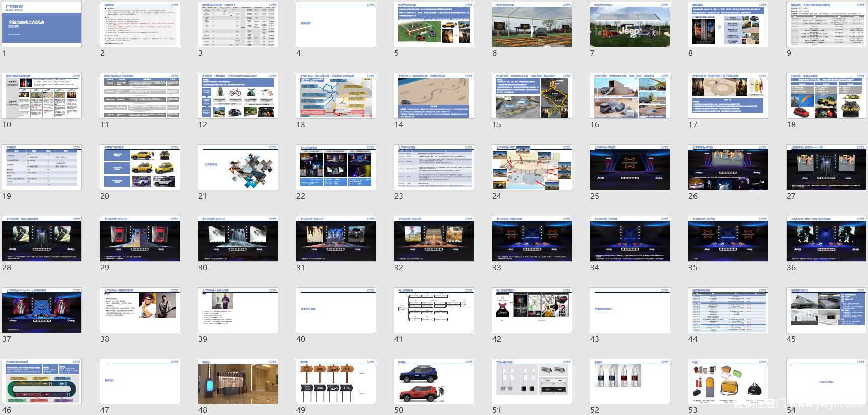
Task: Select slide 13 route map thumbnail
Action: click(336, 96)
